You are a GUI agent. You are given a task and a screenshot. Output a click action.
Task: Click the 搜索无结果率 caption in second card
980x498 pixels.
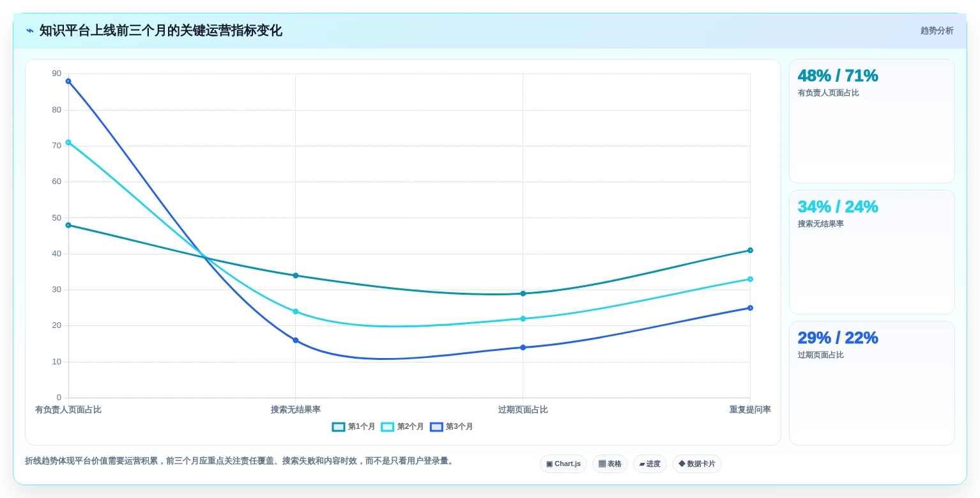click(820, 224)
